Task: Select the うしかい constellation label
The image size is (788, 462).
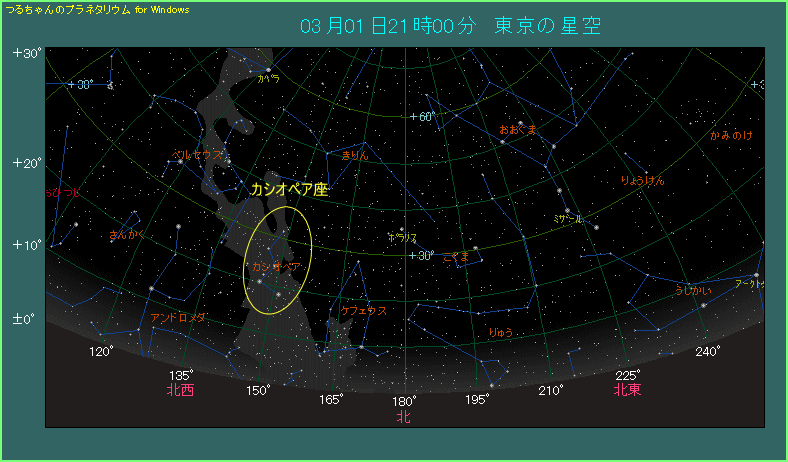Action: pos(693,290)
